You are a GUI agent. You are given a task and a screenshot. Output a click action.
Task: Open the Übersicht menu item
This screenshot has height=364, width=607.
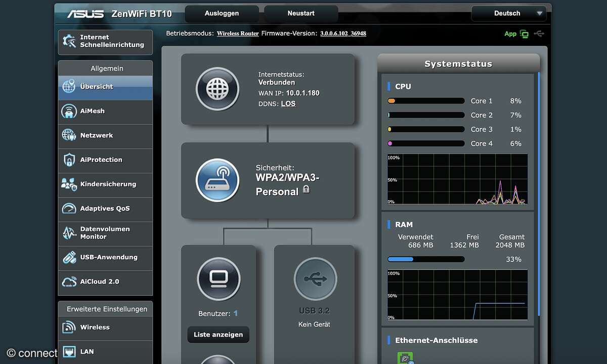tap(105, 87)
